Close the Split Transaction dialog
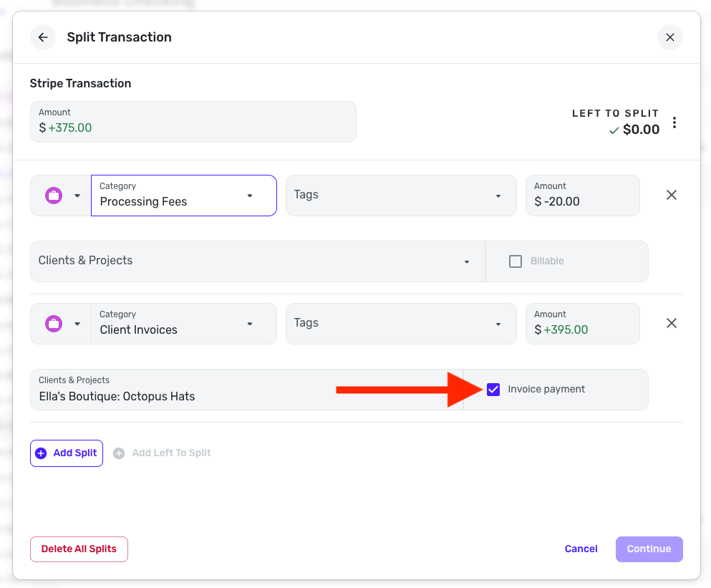The image size is (711, 588). pyautogui.click(x=669, y=37)
